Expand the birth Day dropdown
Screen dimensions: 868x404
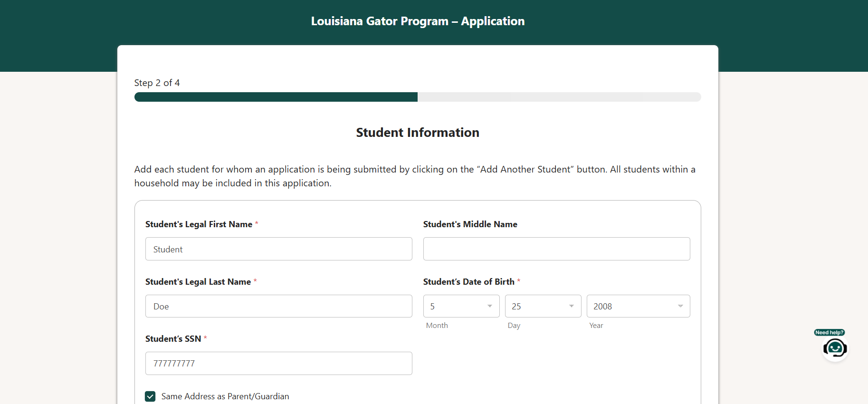click(543, 306)
